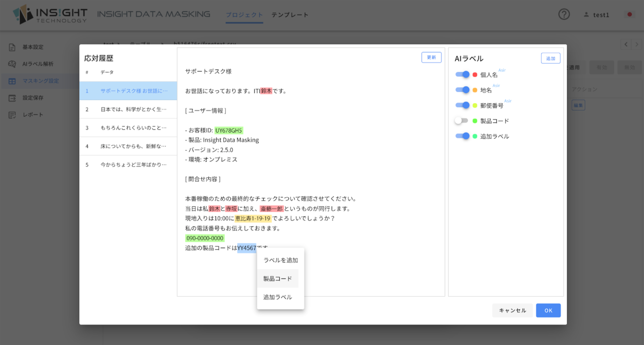The width and height of the screenshot is (644, 345).
Task: Click the help question mark icon
Action: tap(564, 15)
